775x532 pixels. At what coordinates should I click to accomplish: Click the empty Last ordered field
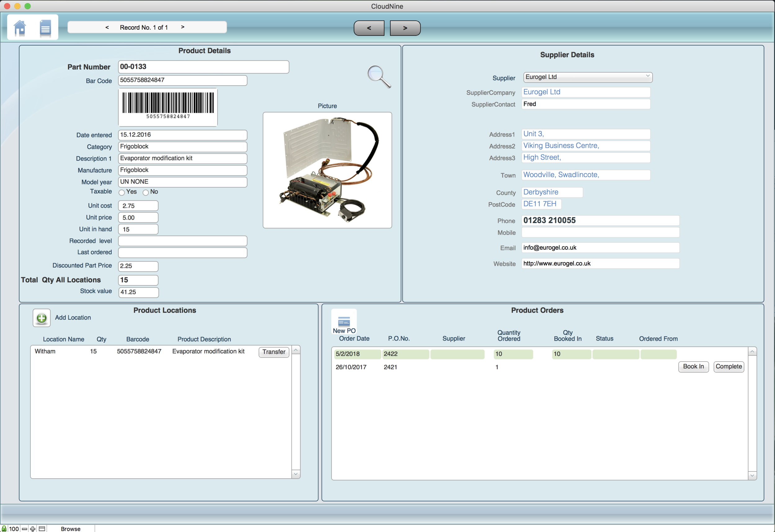(x=183, y=252)
